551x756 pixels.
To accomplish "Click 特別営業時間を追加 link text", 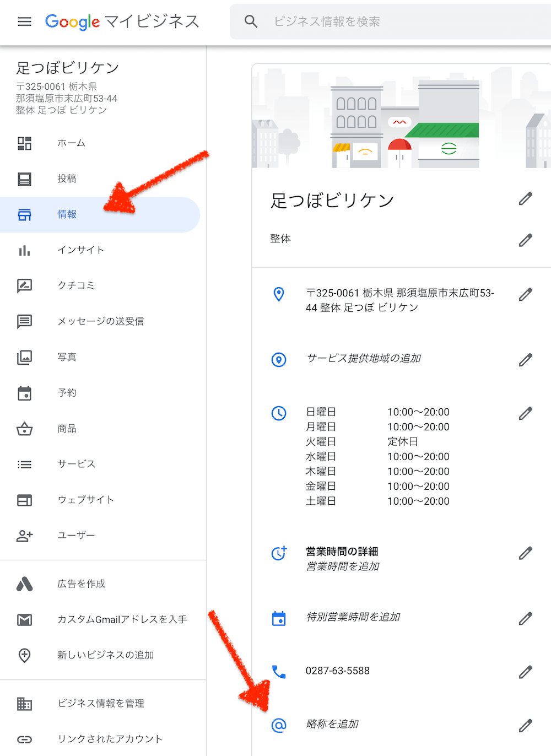I will point(353,617).
